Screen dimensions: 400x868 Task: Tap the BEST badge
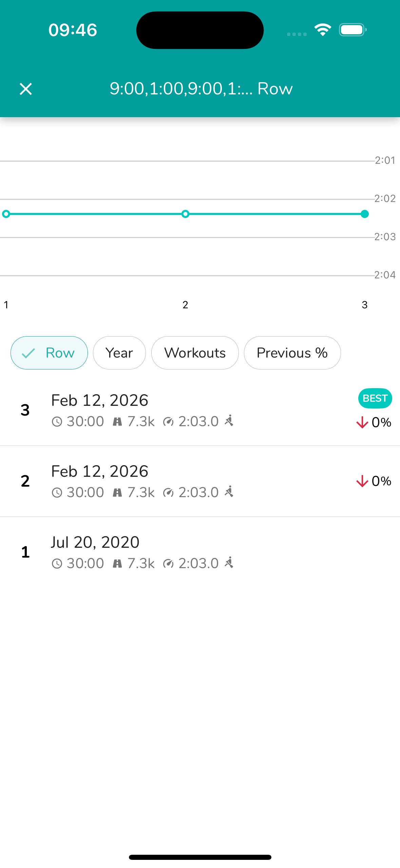tap(375, 398)
